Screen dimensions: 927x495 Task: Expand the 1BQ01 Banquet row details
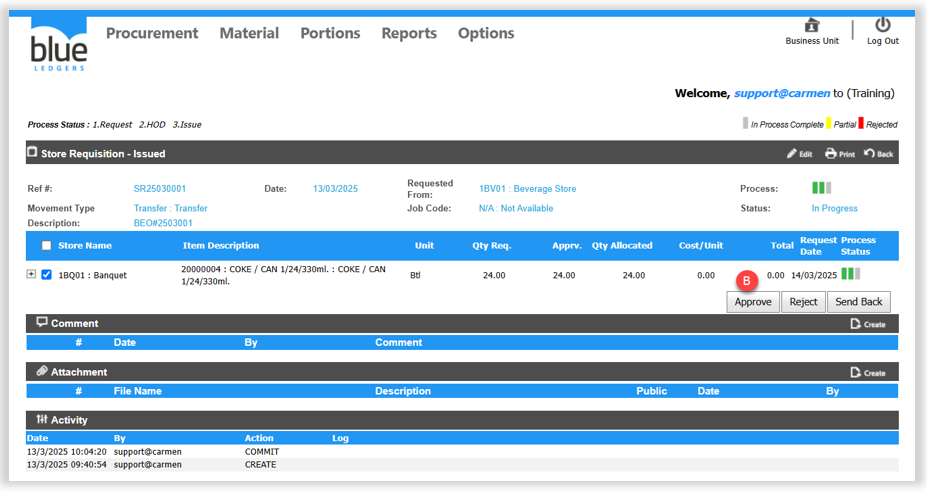32,275
